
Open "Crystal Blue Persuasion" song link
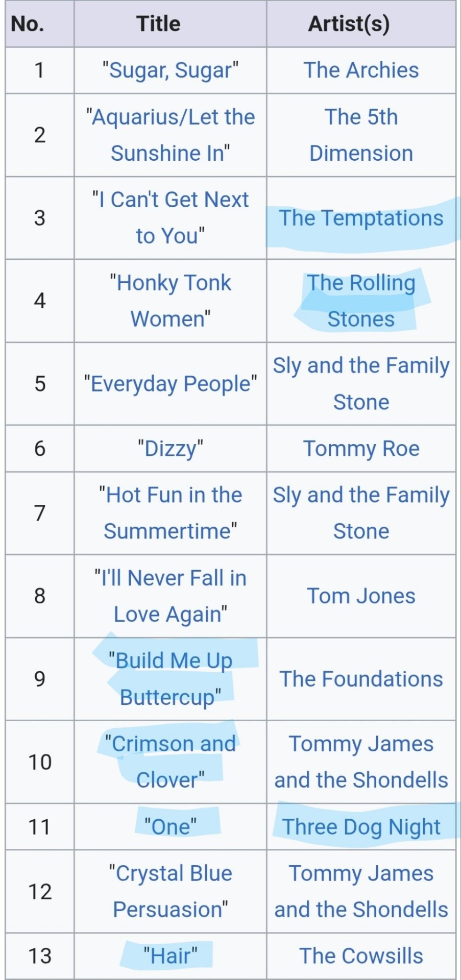pyautogui.click(x=171, y=892)
